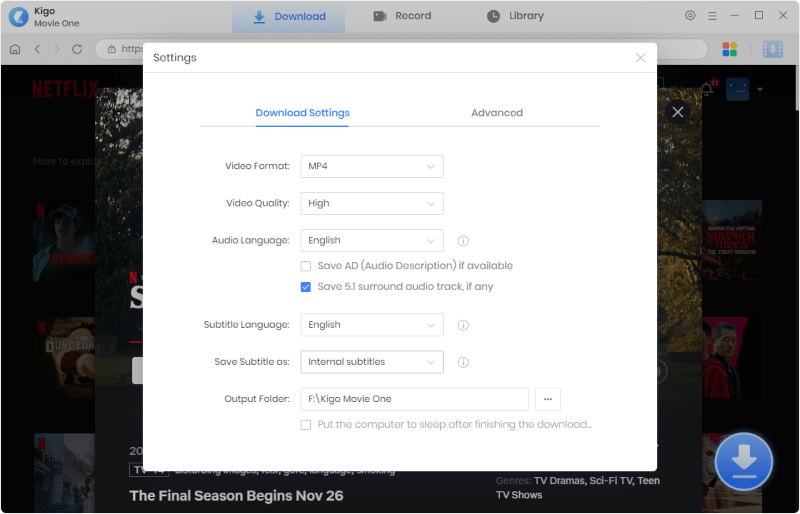Click the browser address bar
Screen dimensions: 800x514
pos(401,49)
